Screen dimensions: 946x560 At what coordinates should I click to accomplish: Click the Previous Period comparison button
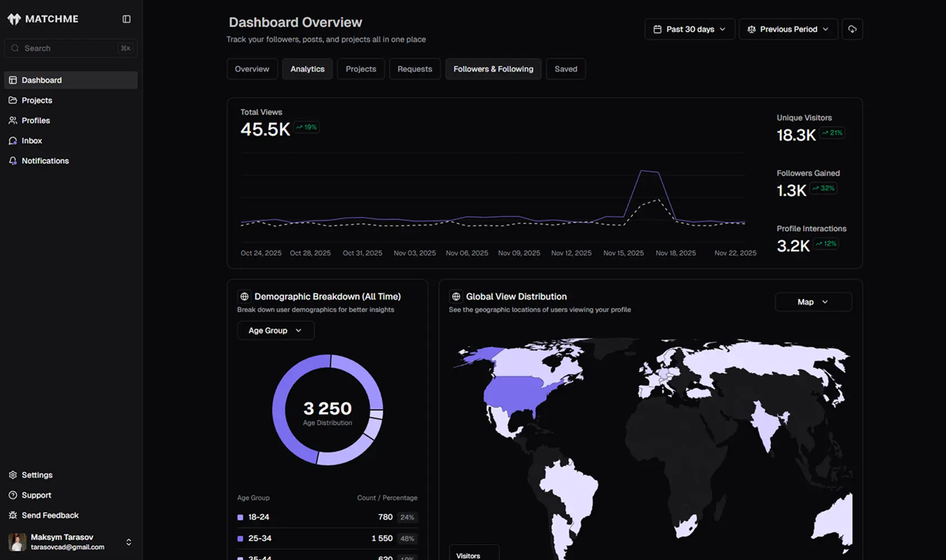[788, 29]
